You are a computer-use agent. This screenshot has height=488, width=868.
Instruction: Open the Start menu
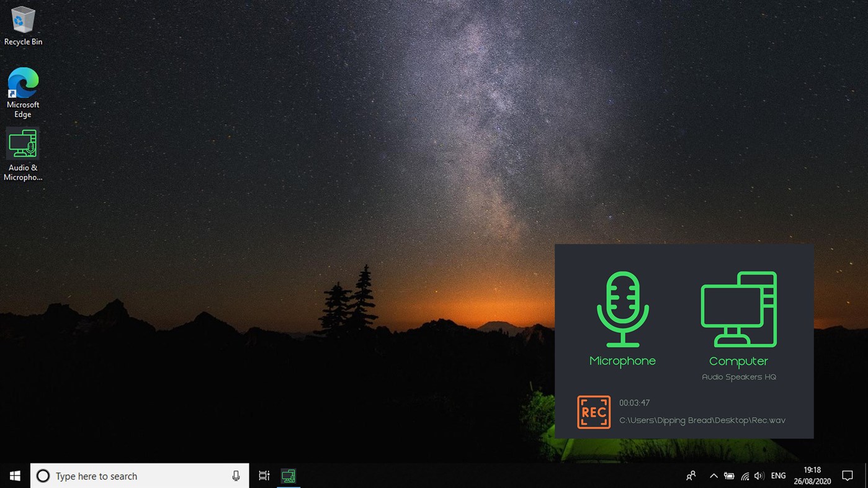point(14,476)
